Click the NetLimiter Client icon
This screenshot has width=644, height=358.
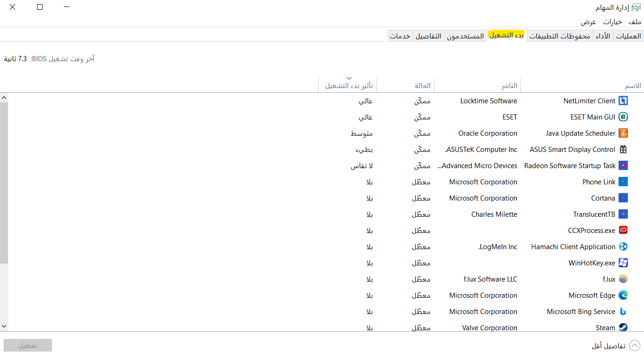(x=623, y=101)
